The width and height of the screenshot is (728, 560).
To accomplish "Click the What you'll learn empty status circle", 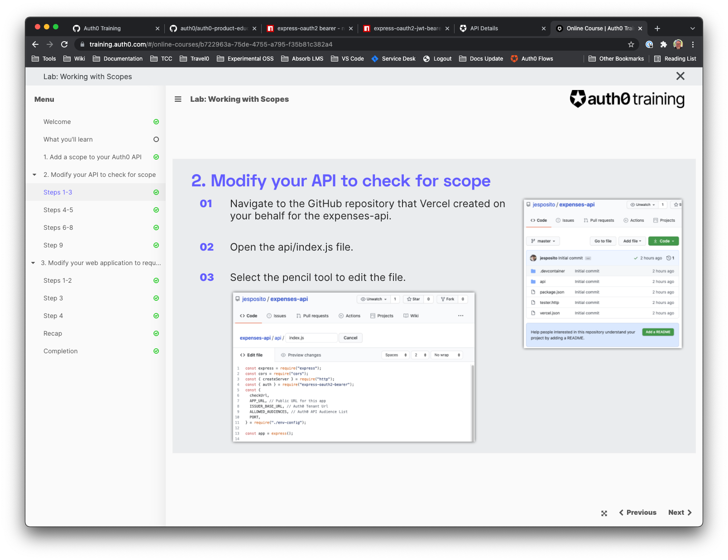I will tap(156, 139).
